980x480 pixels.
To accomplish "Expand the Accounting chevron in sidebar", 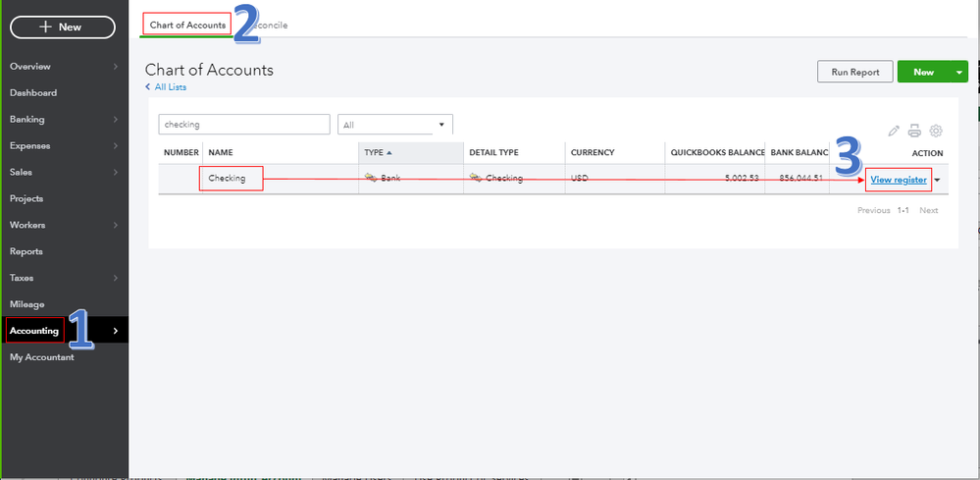I will point(116,331).
